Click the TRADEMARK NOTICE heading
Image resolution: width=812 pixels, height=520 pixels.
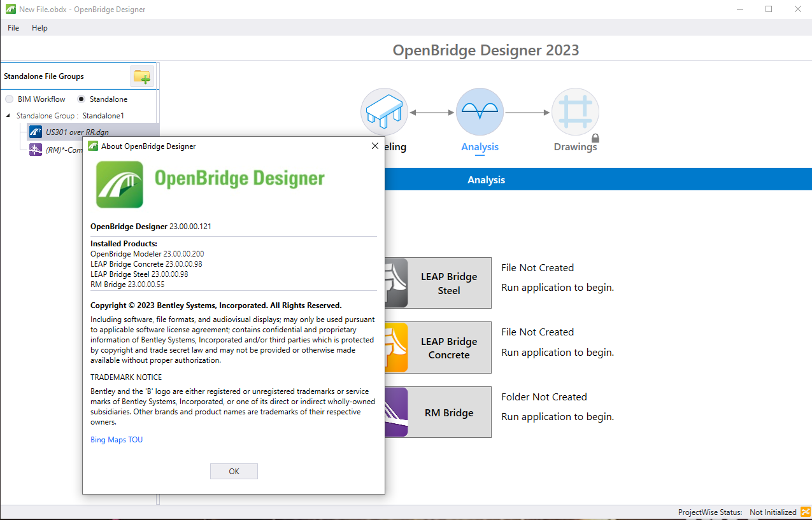[x=126, y=377]
